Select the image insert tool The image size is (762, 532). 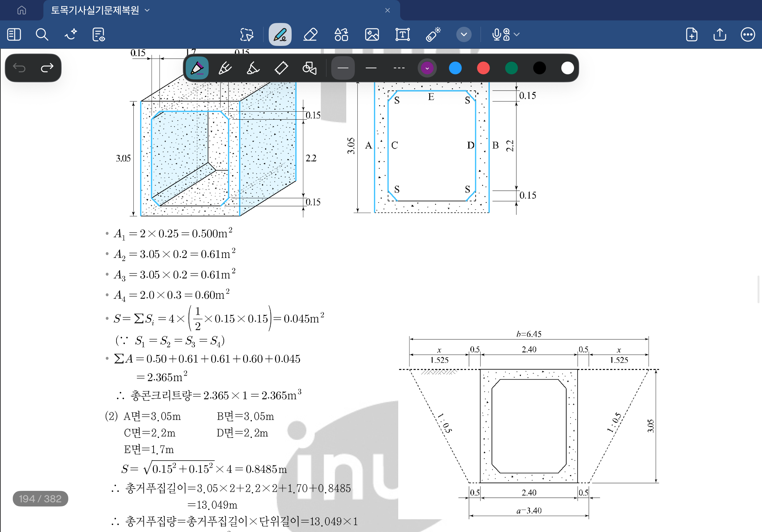[372, 34]
